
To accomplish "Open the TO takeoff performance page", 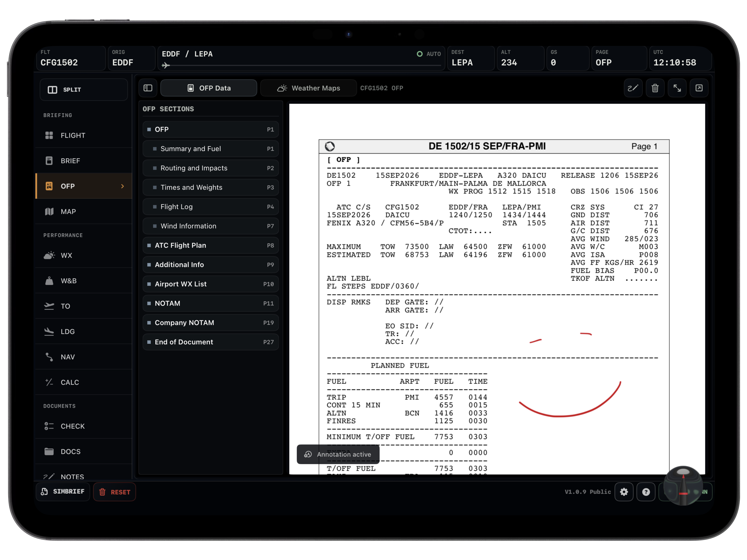I will [x=84, y=306].
